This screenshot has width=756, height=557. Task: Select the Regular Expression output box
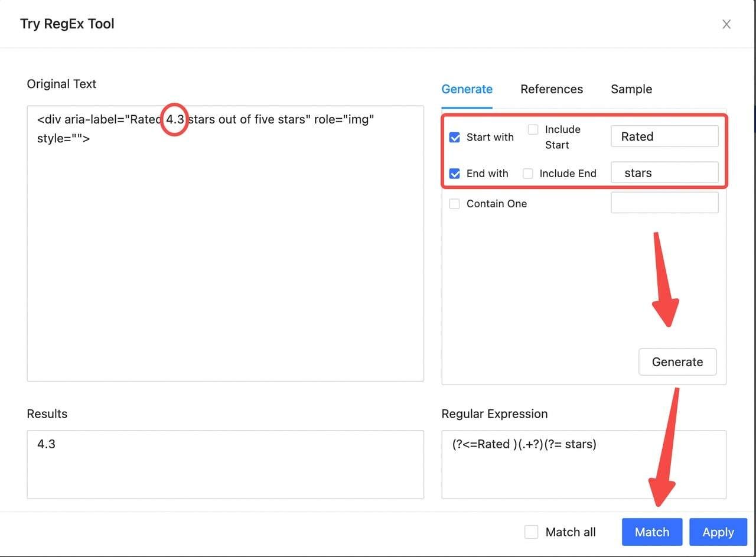click(584, 464)
